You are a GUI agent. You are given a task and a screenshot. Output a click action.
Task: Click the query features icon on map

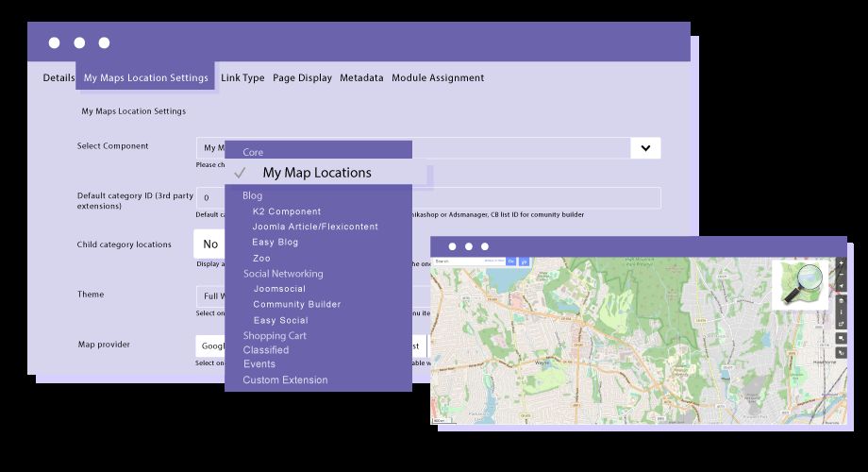[x=841, y=352]
